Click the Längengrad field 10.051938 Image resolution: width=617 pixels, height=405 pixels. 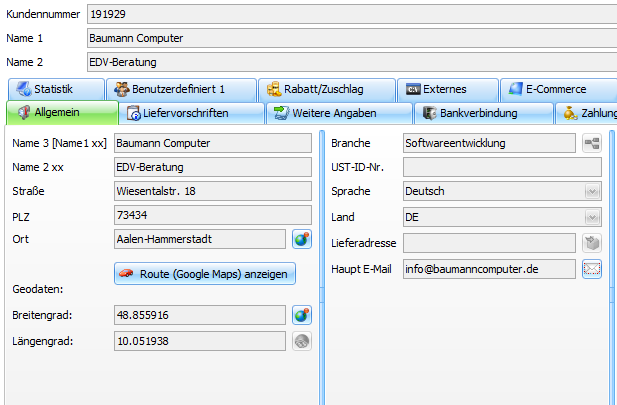(x=200, y=341)
